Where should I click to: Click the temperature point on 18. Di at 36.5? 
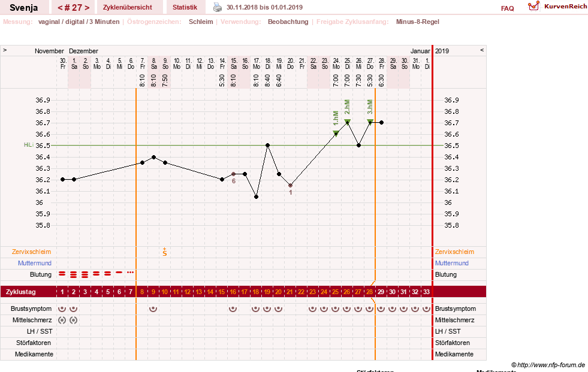(x=267, y=146)
